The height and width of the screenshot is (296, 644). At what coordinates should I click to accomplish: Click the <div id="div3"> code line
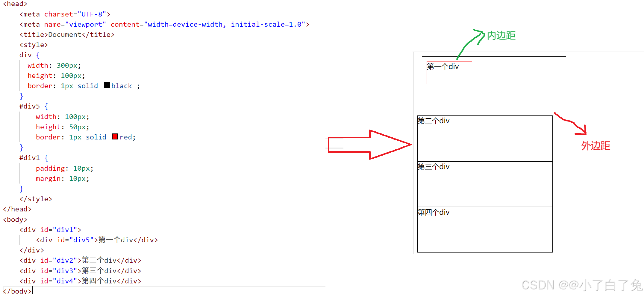80,271
